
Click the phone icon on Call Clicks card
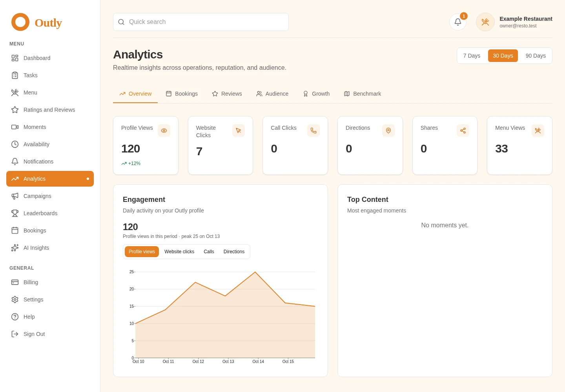pos(313,131)
